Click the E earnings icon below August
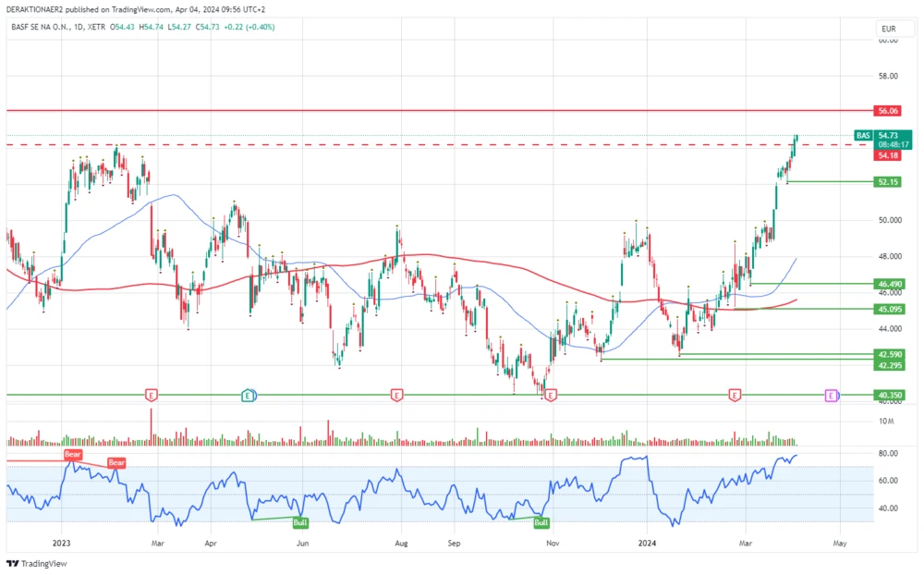 (x=395, y=395)
